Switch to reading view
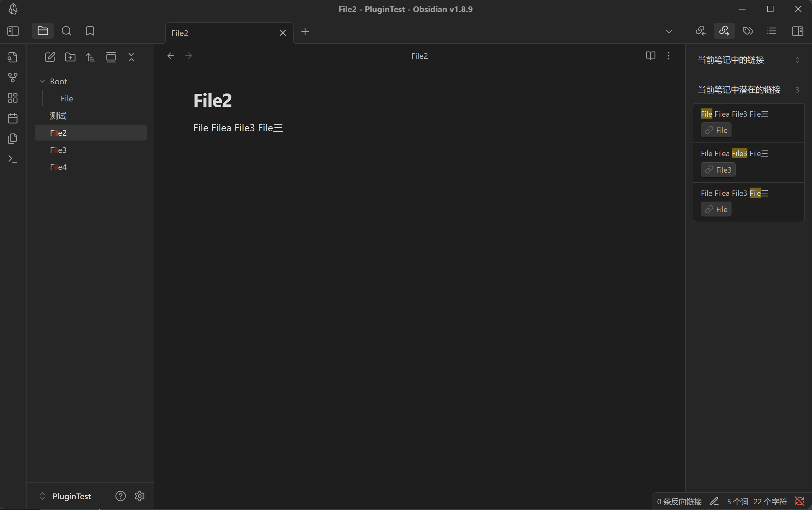This screenshot has height=510, width=812. click(650, 56)
